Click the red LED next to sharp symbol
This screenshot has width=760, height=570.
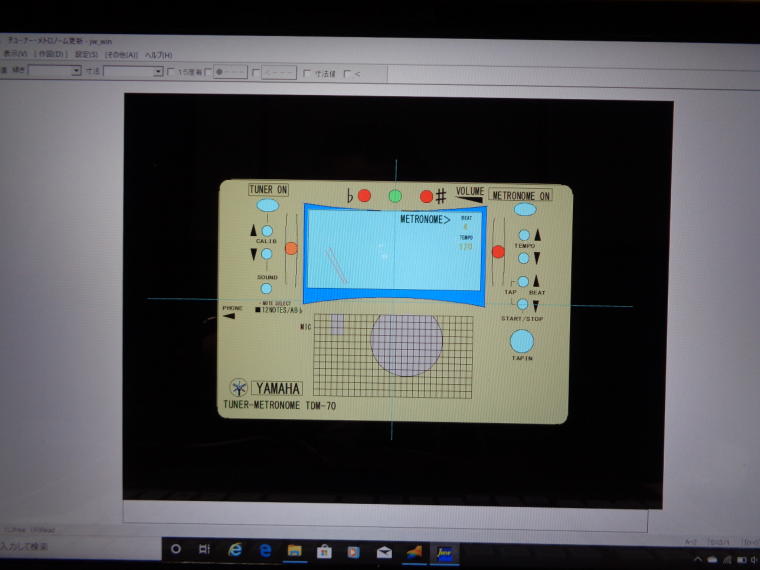(x=426, y=196)
